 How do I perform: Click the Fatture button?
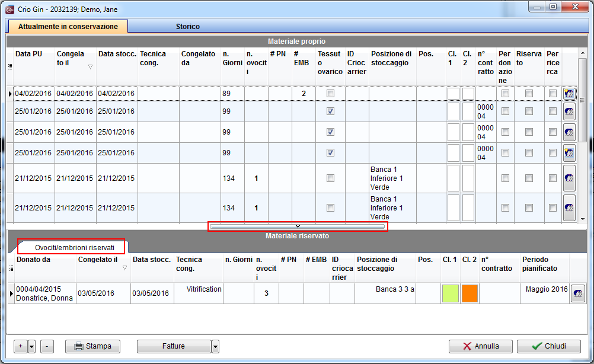(174, 346)
